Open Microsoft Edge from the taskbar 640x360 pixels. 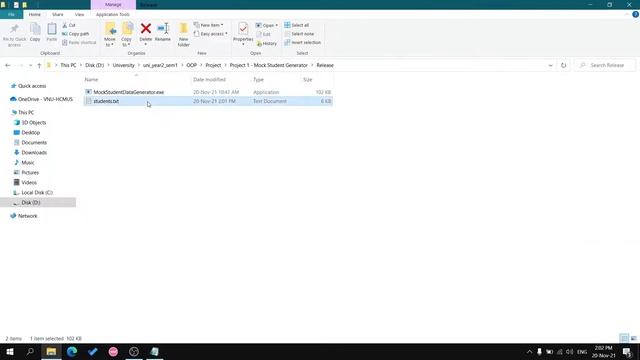(72, 351)
